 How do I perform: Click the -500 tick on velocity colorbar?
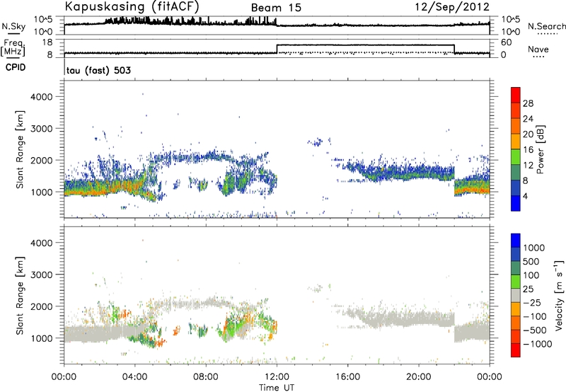(536, 330)
